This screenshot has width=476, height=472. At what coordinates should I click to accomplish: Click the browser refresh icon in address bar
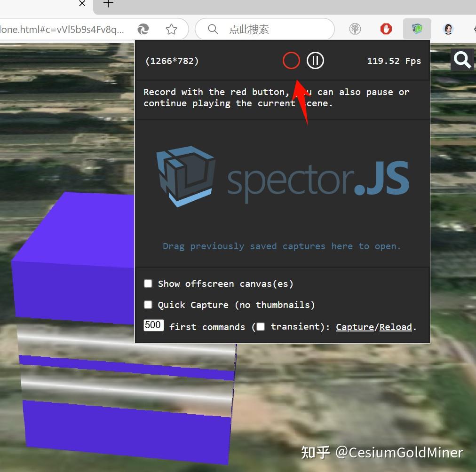click(143, 29)
